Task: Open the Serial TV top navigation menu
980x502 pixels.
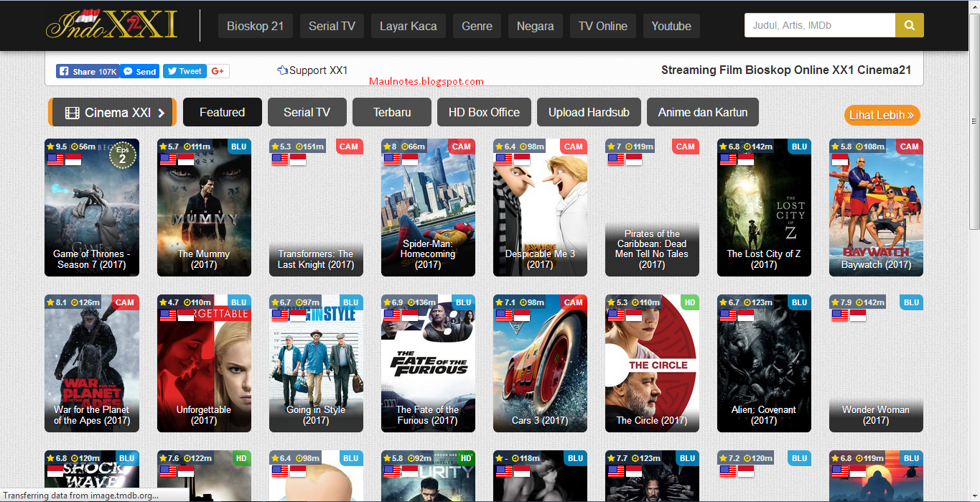Action: click(332, 26)
